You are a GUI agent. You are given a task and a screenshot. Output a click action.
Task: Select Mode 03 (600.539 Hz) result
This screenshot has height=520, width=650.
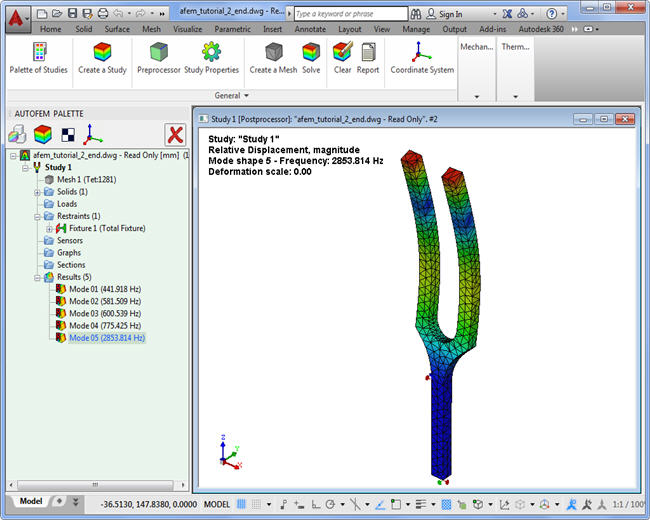[105, 313]
